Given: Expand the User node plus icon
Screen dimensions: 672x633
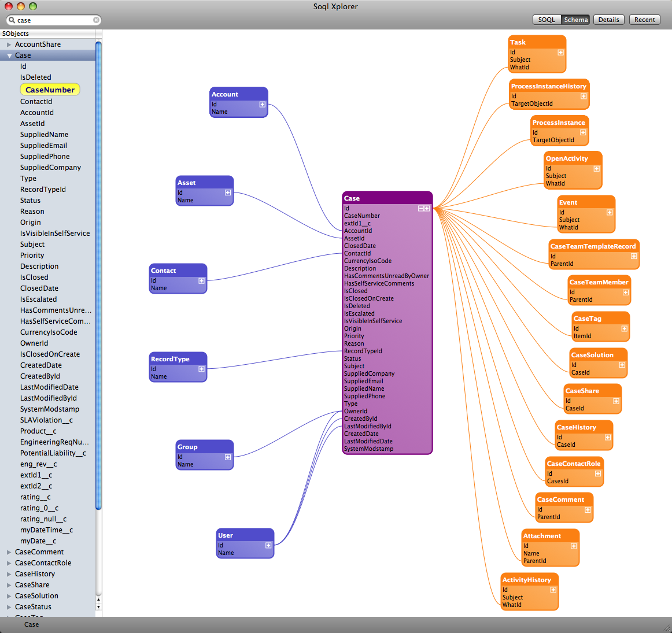Looking at the screenshot, I should [x=268, y=546].
